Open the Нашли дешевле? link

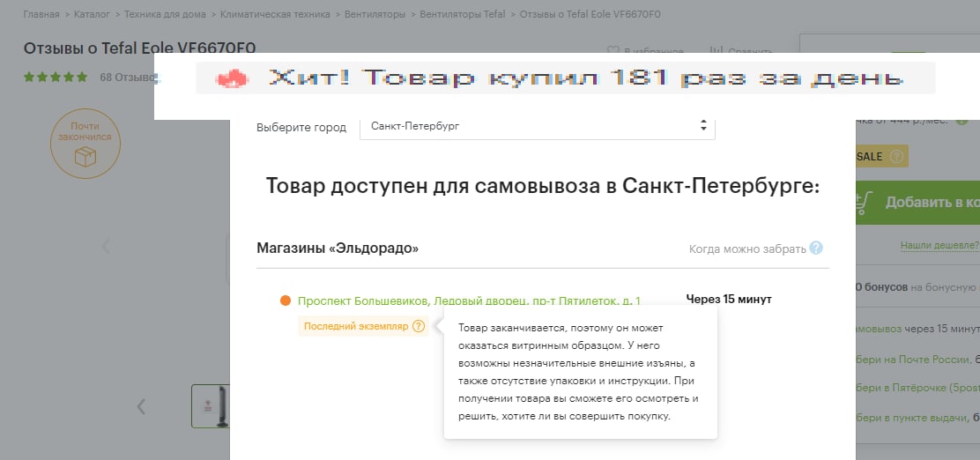click(x=940, y=246)
